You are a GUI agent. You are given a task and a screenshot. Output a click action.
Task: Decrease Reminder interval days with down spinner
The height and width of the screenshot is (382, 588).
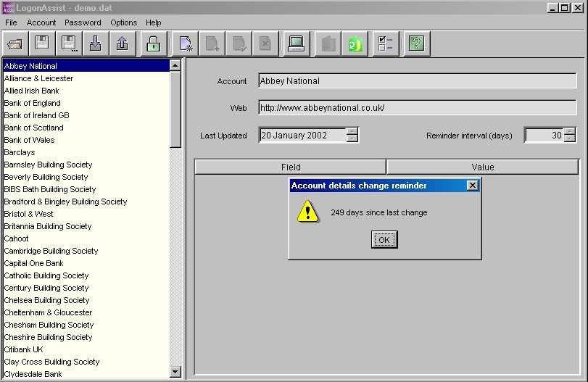pos(570,138)
